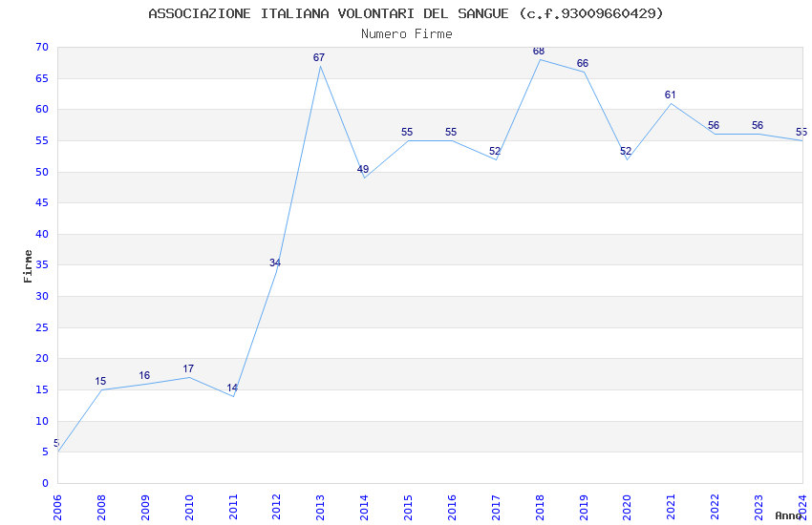Select the data label 56 at 2023
Viewport: 812px width, 525px height.
(x=758, y=125)
